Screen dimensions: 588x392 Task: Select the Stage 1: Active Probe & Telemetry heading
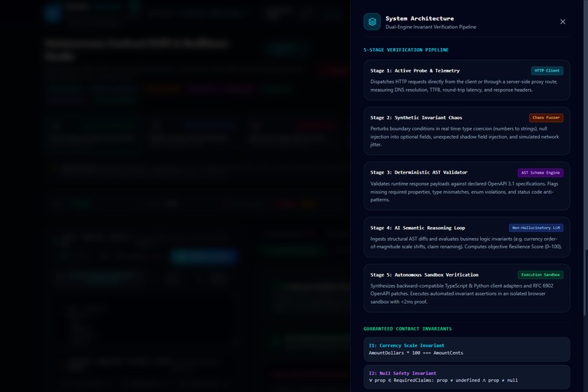415,71
